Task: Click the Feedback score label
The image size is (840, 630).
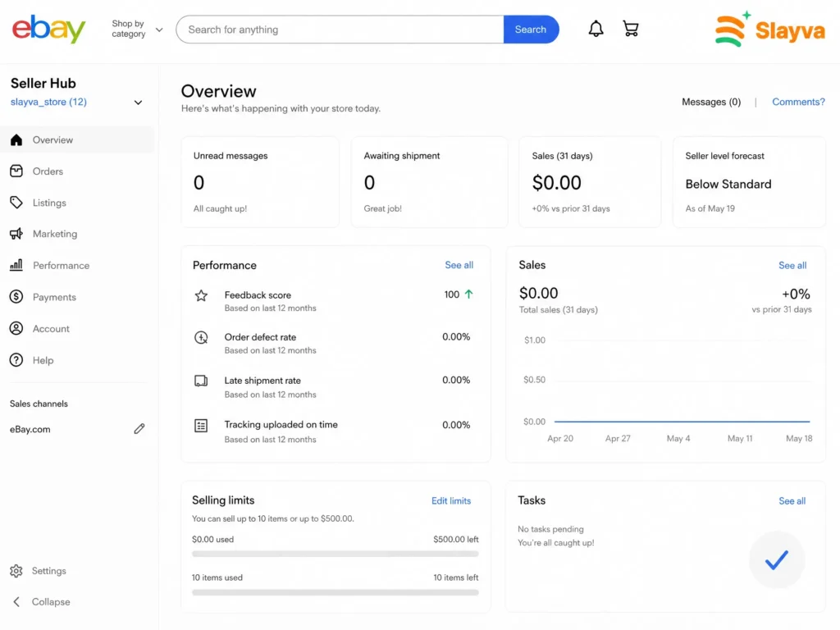Action: pyautogui.click(x=258, y=295)
